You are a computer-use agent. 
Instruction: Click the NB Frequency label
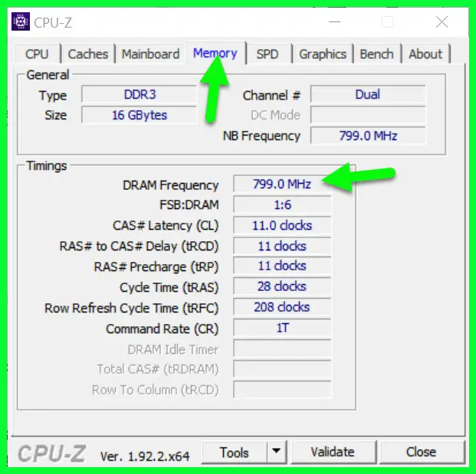[261, 136]
